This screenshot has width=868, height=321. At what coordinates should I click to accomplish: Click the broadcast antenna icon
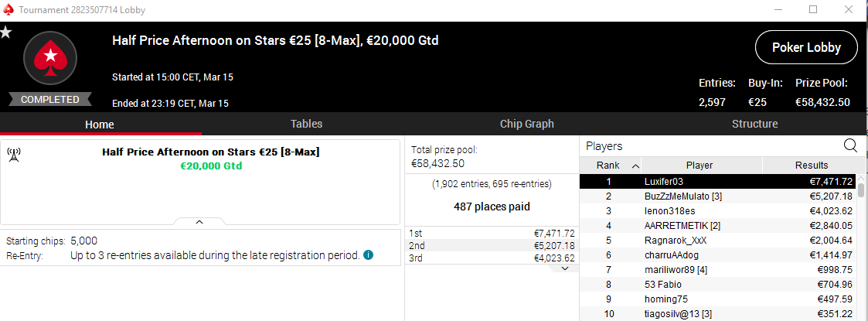click(13, 153)
